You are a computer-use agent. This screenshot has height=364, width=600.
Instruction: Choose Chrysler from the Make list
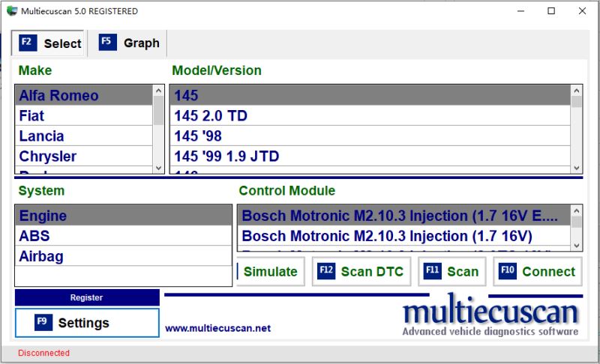(84, 157)
